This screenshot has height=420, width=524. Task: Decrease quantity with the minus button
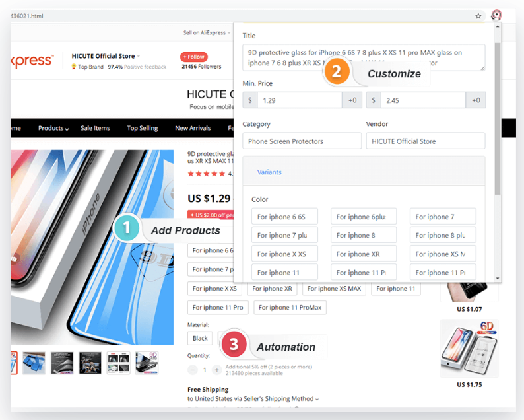point(193,370)
